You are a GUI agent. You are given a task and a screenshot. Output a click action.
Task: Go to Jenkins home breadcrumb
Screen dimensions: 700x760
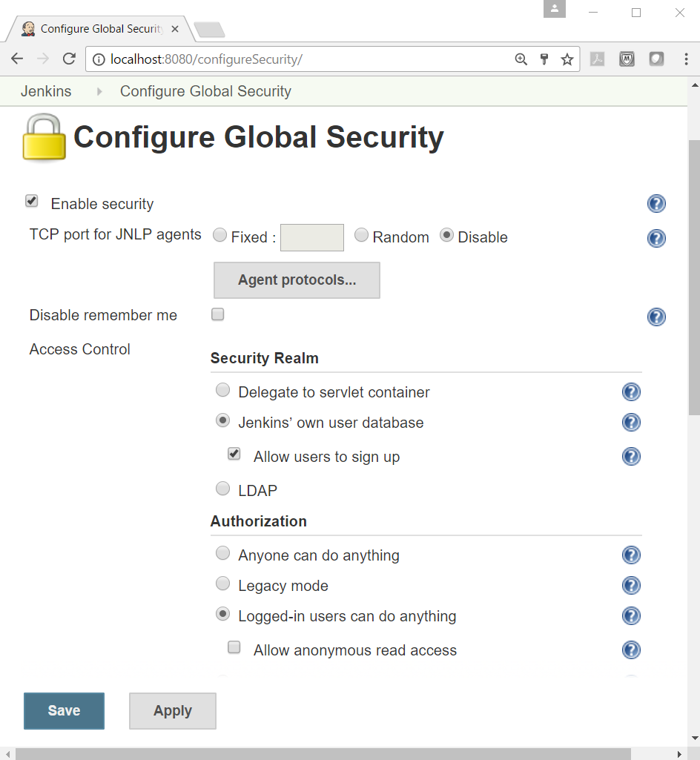pos(46,91)
